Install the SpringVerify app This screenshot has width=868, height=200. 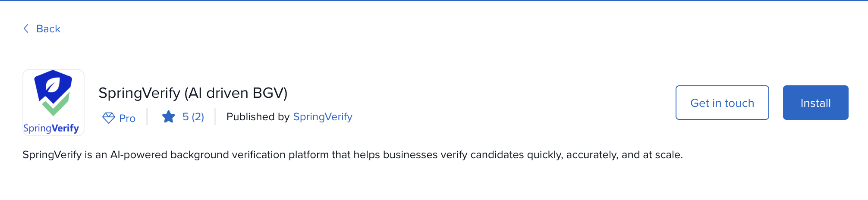pyautogui.click(x=815, y=103)
